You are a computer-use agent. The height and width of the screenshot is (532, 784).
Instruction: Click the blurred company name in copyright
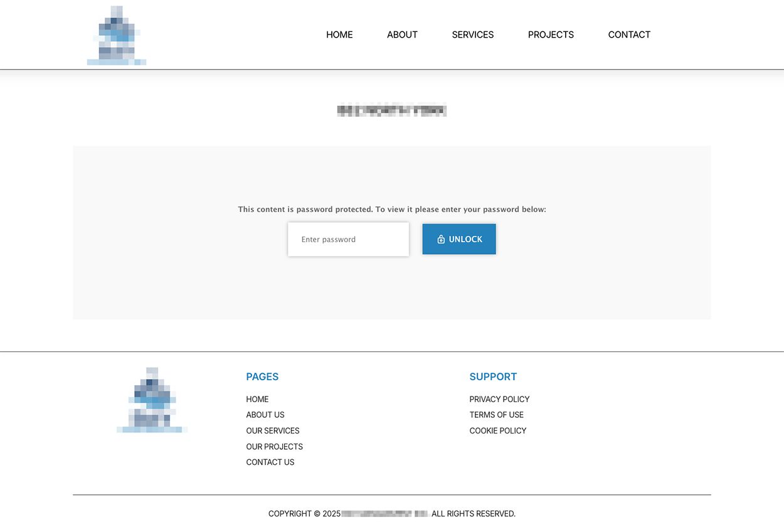pos(384,514)
